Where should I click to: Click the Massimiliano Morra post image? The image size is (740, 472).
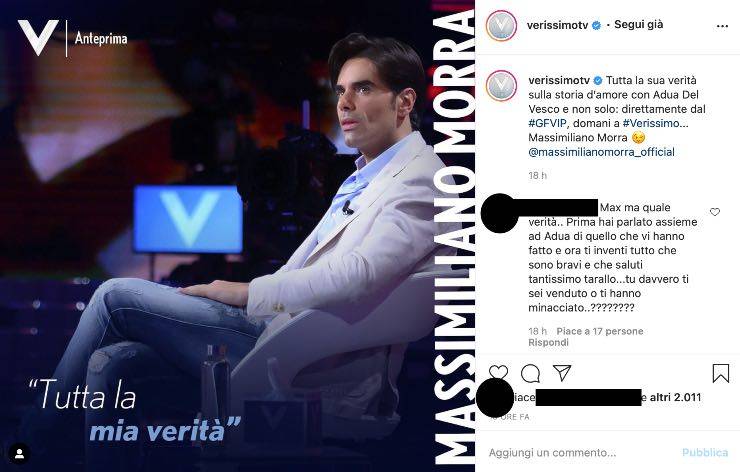237,236
